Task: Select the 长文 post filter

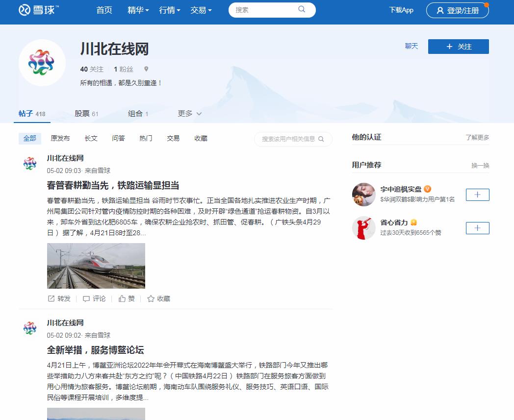Action: tap(91, 138)
